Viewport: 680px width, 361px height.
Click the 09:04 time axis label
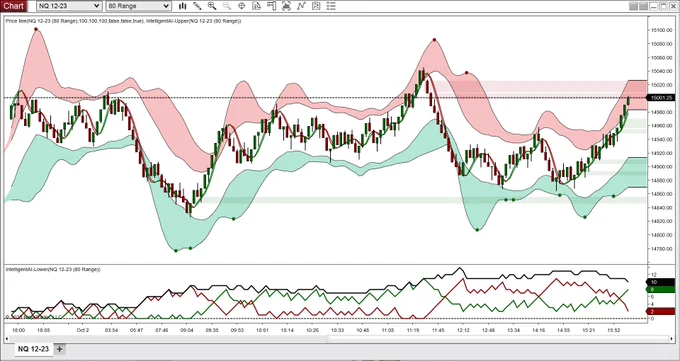click(x=187, y=330)
